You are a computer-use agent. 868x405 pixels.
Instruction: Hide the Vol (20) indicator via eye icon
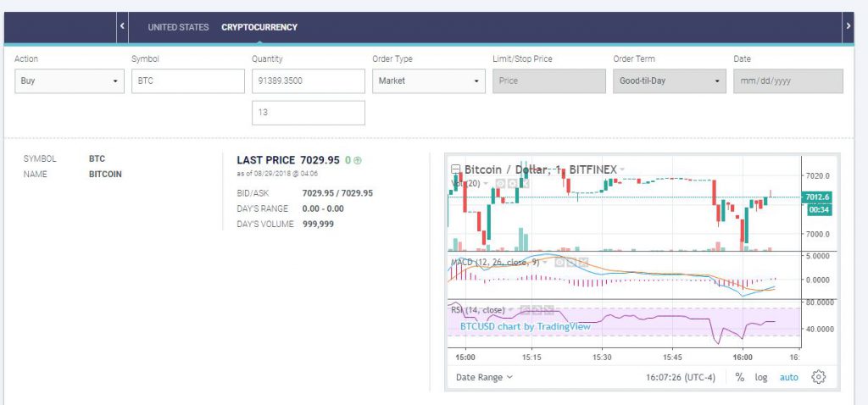[x=500, y=184]
